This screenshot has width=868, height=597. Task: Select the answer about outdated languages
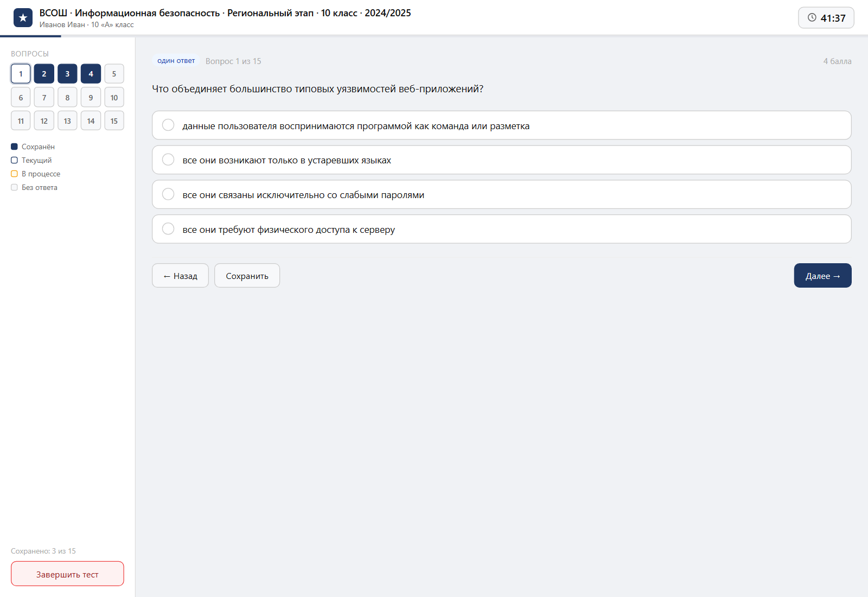pos(501,160)
